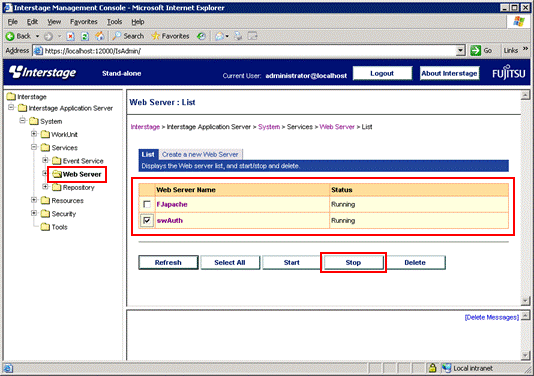The height and width of the screenshot is (376, 534).
Task: Click the Print toolbar icon
Action: coord(238,36)
